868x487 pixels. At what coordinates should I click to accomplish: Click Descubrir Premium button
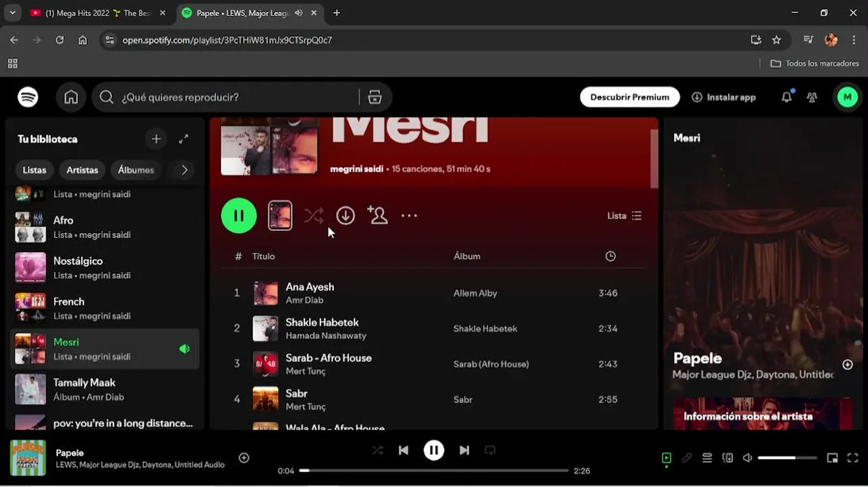pos(629,97)
